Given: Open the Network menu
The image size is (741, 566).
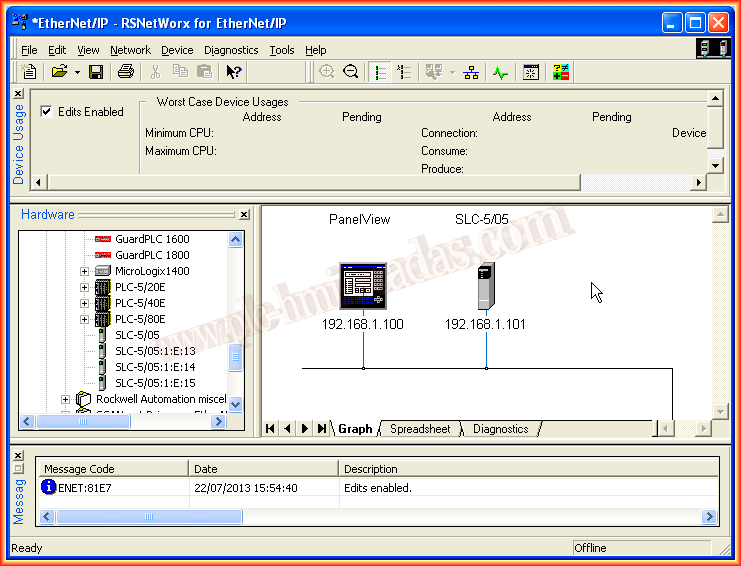Looking at the screenshot, I should [x=130, y=50].
